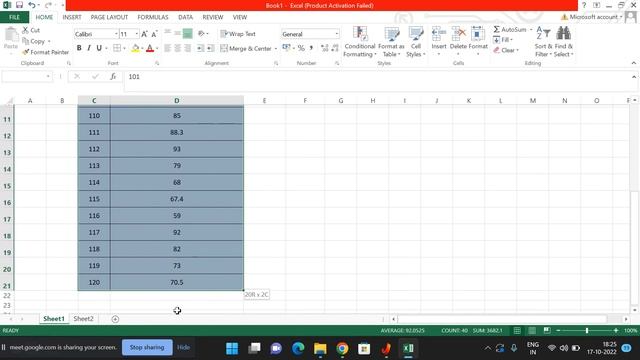Screen dimensions: 640x360
Task: Select the Format Painter brush
Action: pyautogui.click(x=45, y=52)
